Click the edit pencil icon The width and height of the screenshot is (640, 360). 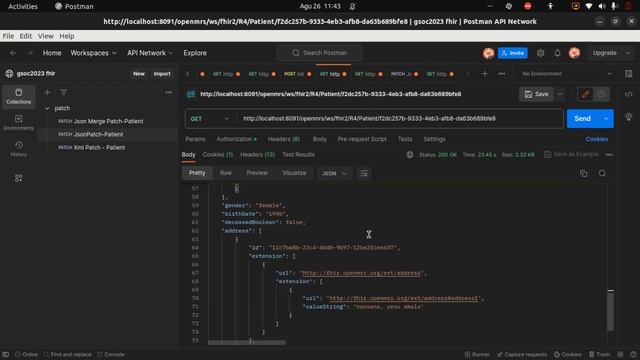pos(585,94)
